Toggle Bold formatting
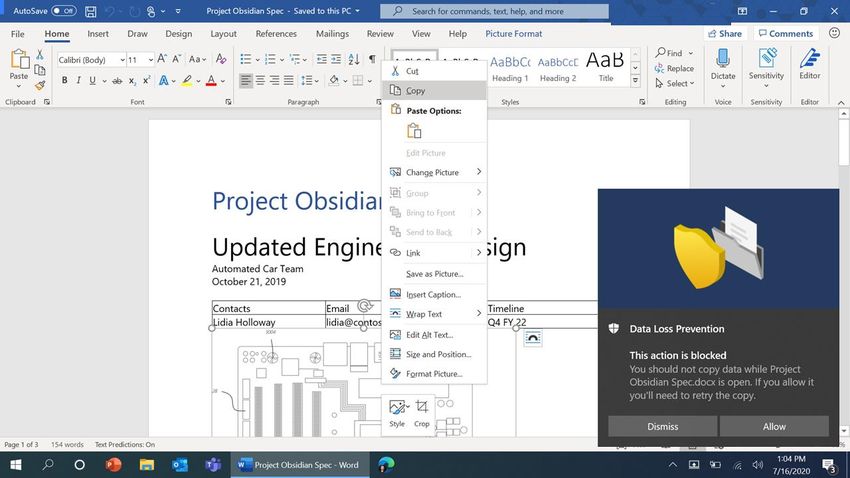The height and width of the screenshot is (478, 850). pos(63,80)
